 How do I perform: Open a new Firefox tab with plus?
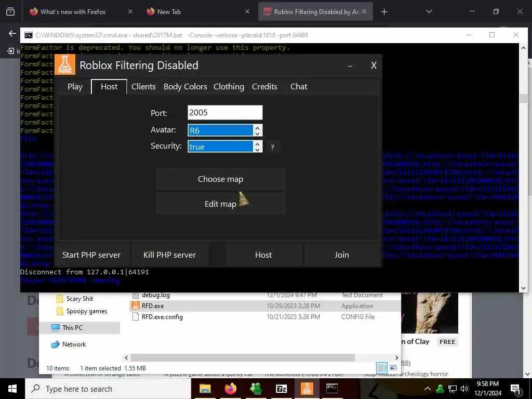click(x=384, y=12)
